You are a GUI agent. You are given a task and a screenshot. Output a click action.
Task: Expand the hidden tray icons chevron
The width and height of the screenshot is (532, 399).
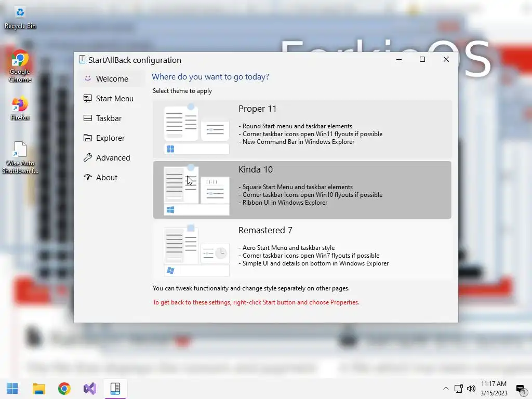(x=446, y=389)
